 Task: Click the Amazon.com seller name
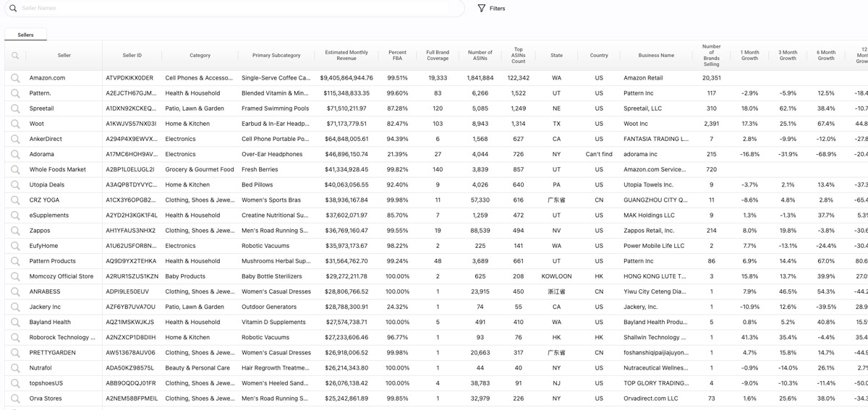[47, 78]
